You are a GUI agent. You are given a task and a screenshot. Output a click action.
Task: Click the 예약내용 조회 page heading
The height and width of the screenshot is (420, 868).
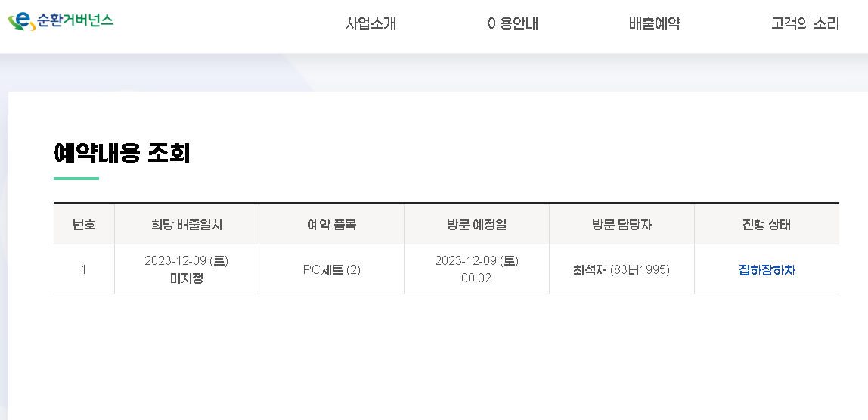click(122, 153)
